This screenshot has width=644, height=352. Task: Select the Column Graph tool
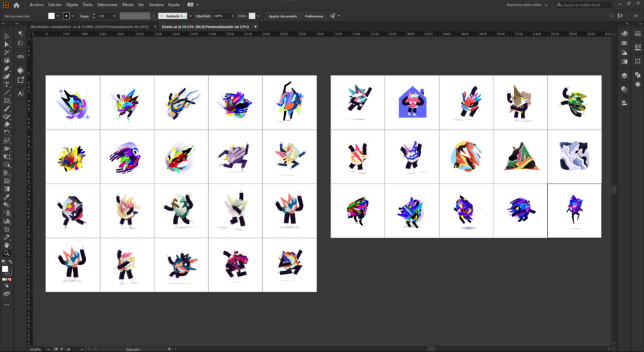pos(6,221)
